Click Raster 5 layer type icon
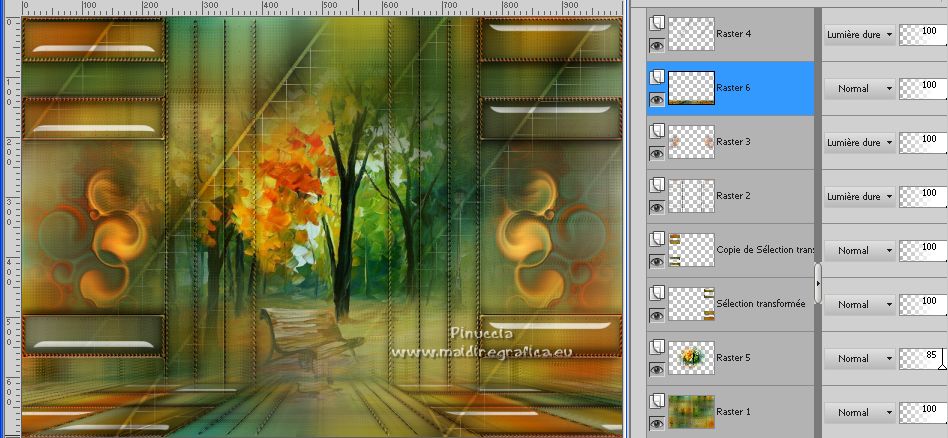The width and height of the screenshot is (948, 438). 657,347
